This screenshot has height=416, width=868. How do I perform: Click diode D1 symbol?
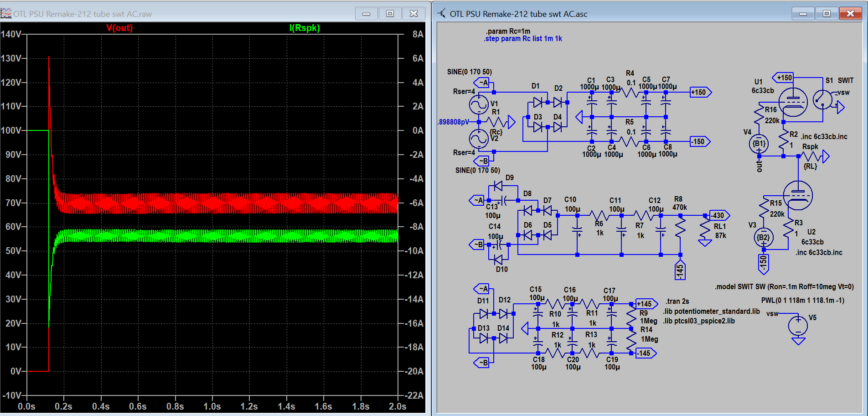pos(538,102)
